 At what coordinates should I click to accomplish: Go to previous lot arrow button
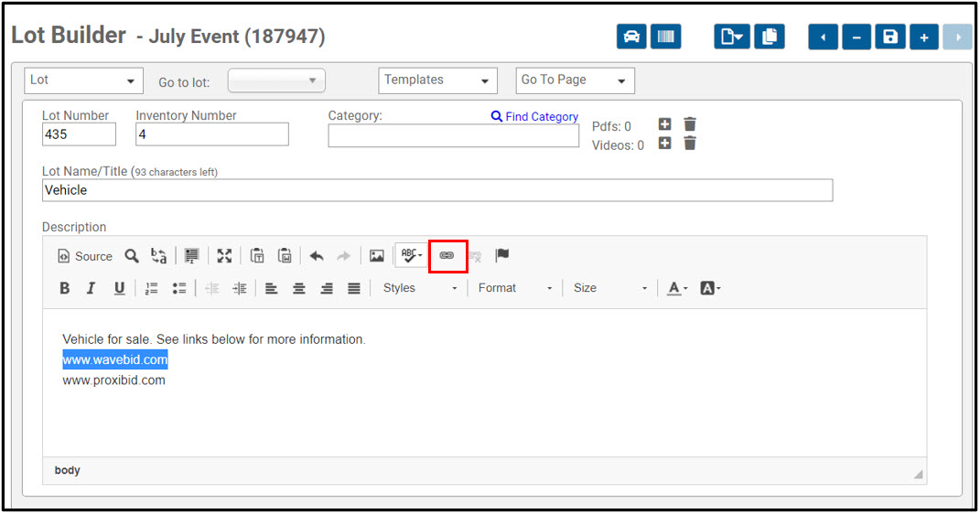(824, 37)
